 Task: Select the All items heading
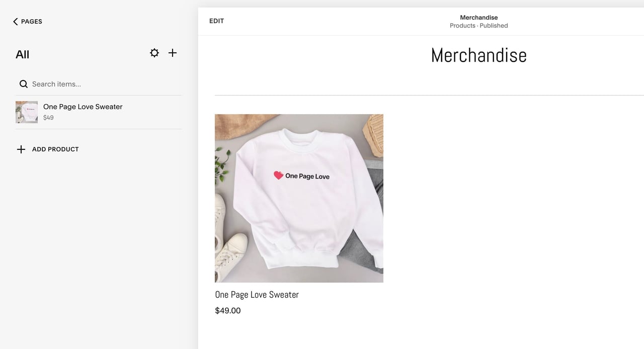(22, 54)
